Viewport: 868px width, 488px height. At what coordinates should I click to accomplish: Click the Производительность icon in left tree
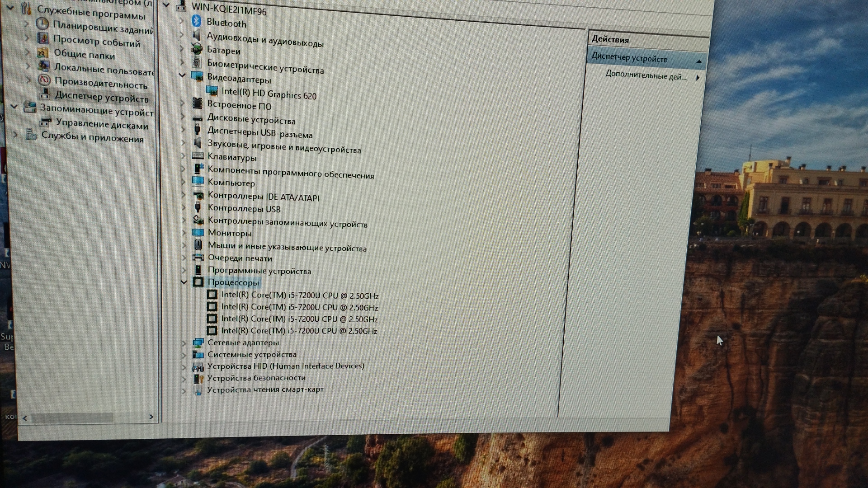(44, 81)
